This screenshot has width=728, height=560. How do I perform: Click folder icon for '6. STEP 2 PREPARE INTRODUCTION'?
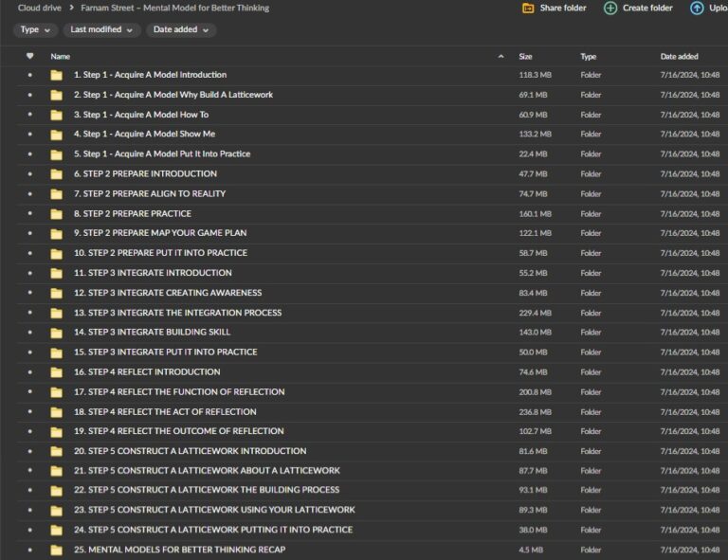click(x=57, y=174)
